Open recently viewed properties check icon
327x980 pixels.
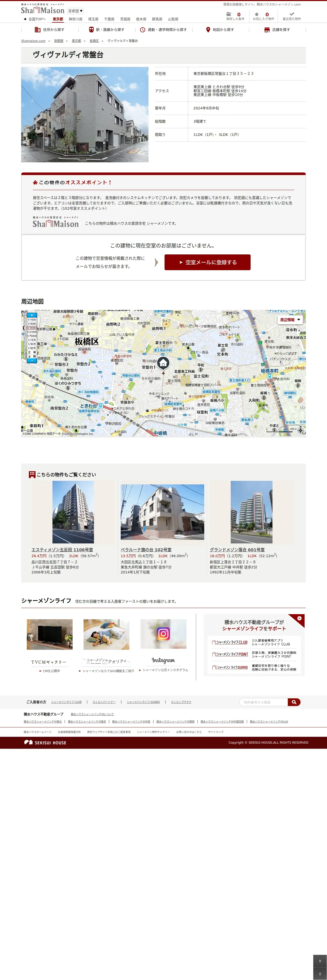pos(292,14)
